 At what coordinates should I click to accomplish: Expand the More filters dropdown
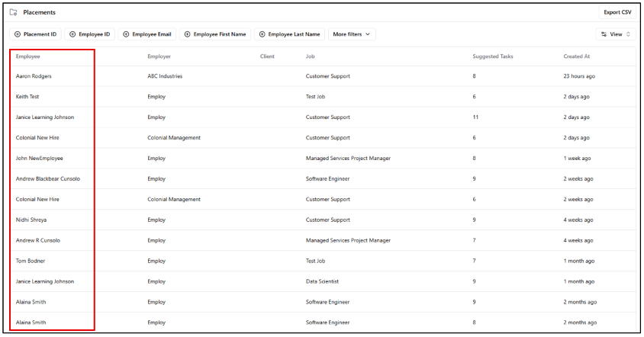352,34
